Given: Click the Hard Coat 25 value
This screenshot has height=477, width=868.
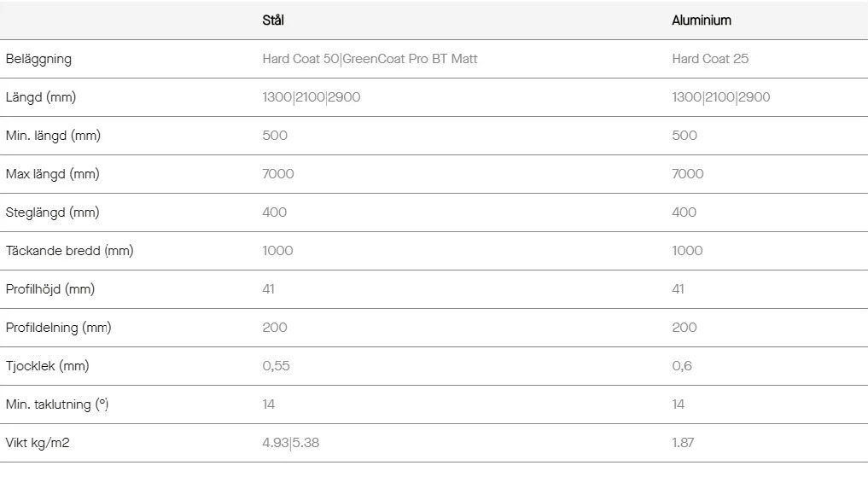Looking at the screenshot, I should tap(710, 59).
